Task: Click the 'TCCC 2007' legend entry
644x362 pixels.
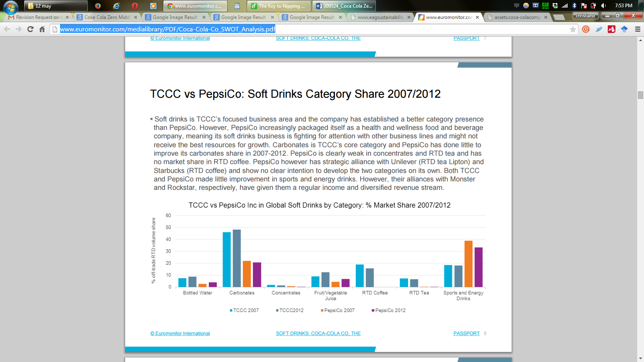Action: (244, 311)
